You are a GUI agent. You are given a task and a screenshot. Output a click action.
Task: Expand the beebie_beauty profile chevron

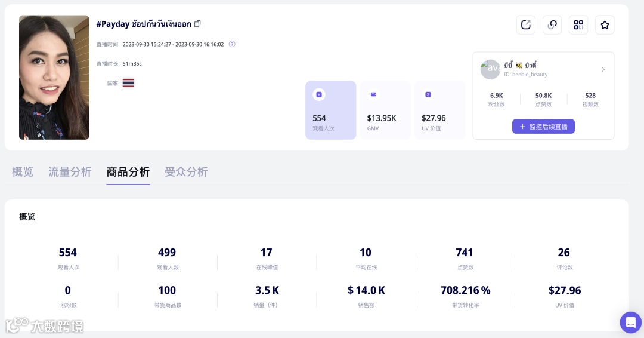pos(603,69)
